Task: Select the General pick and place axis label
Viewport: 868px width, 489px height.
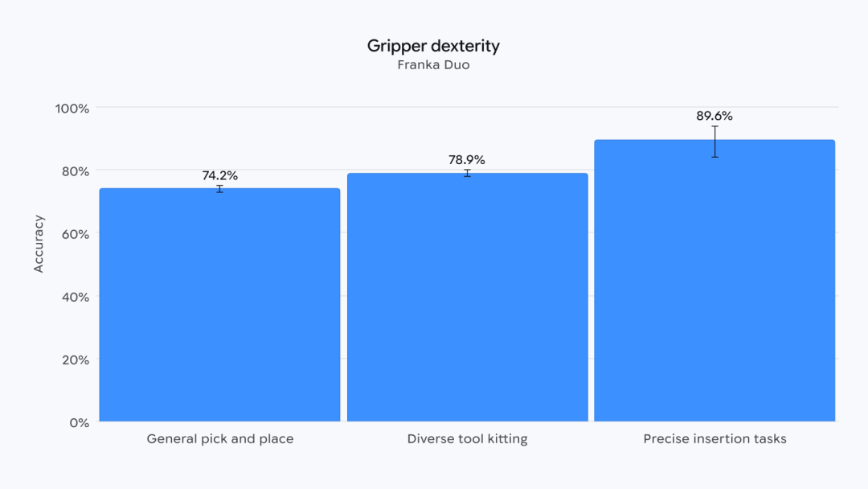Action: [x=219, y=439]
